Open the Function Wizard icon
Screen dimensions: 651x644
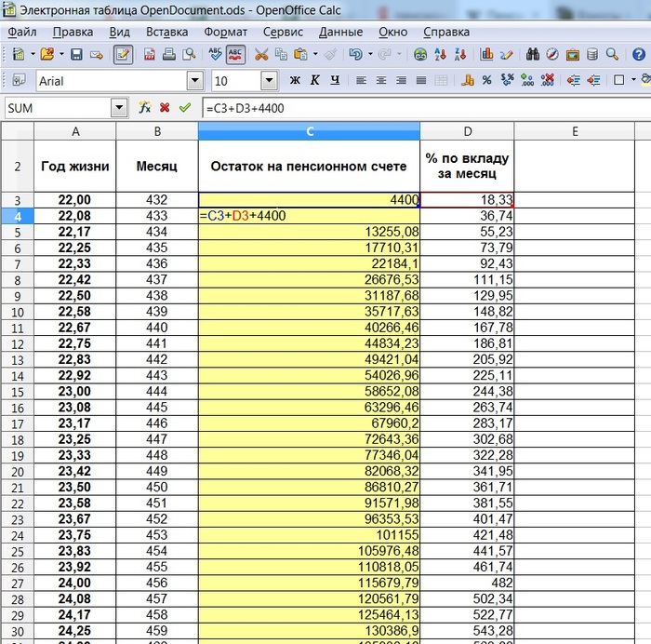tap(145, 108)
